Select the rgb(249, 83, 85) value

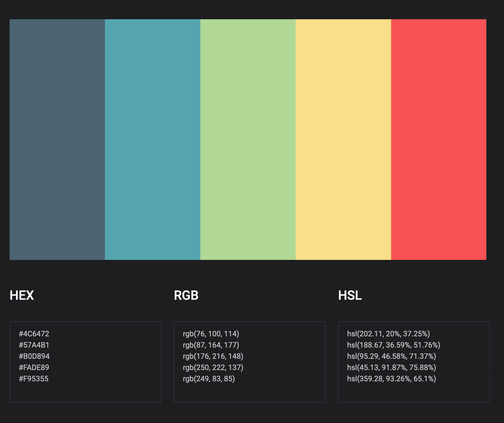click(x=209, y=379)
